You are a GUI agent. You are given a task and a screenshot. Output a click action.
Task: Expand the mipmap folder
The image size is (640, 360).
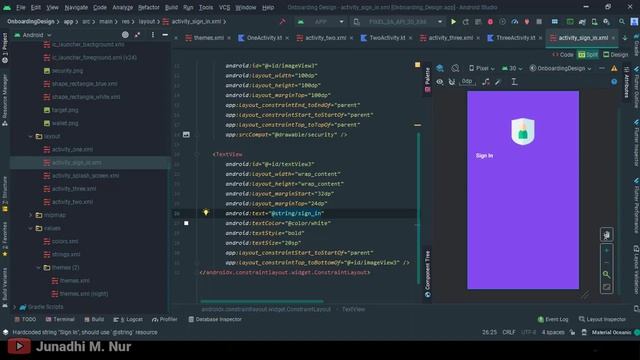pos(30,215)
